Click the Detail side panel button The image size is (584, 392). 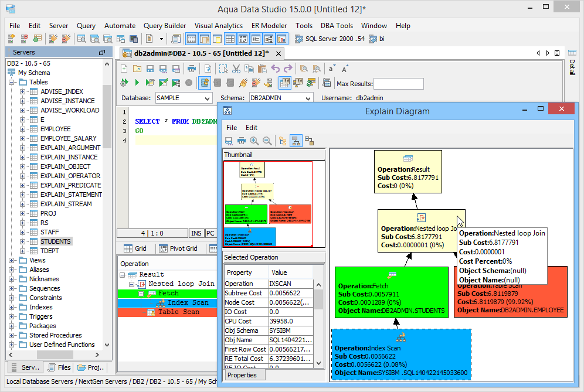pyautogui.click(x=572, y=63)
